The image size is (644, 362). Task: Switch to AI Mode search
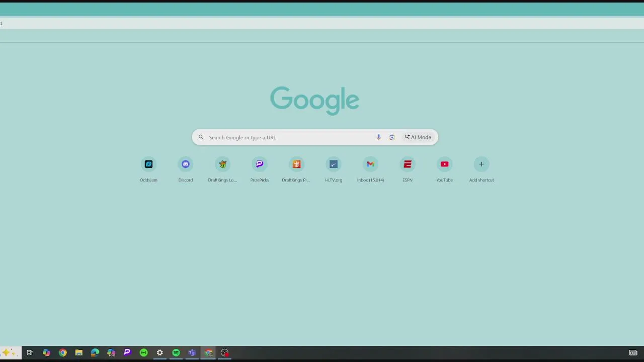pyautogui.click(x=418, y=137)
